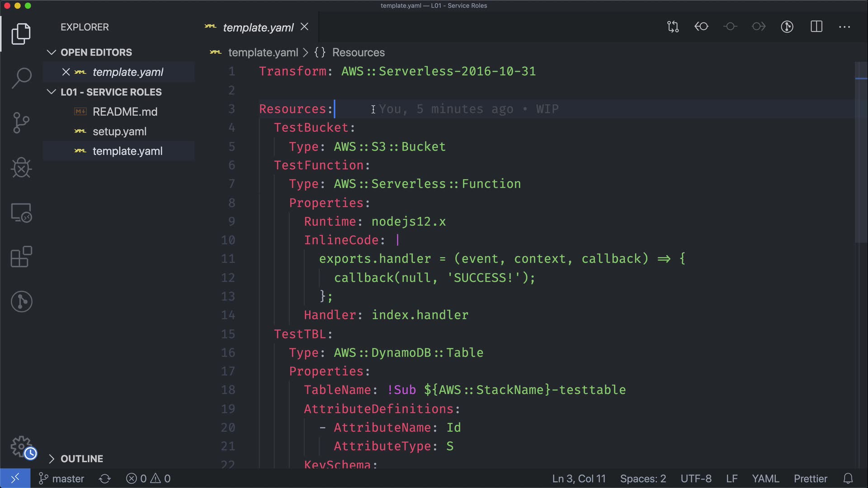Click the Compare Changes icon in editor toolbar

pos(673,27)
